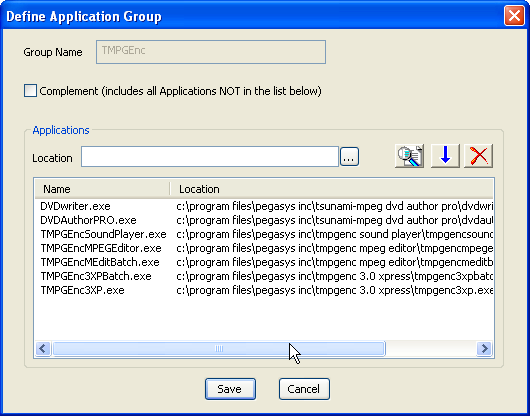Click the Group Name field TMPGEnc
The image size is (530, 416).
pyautogui.click(x=211, y=52)
